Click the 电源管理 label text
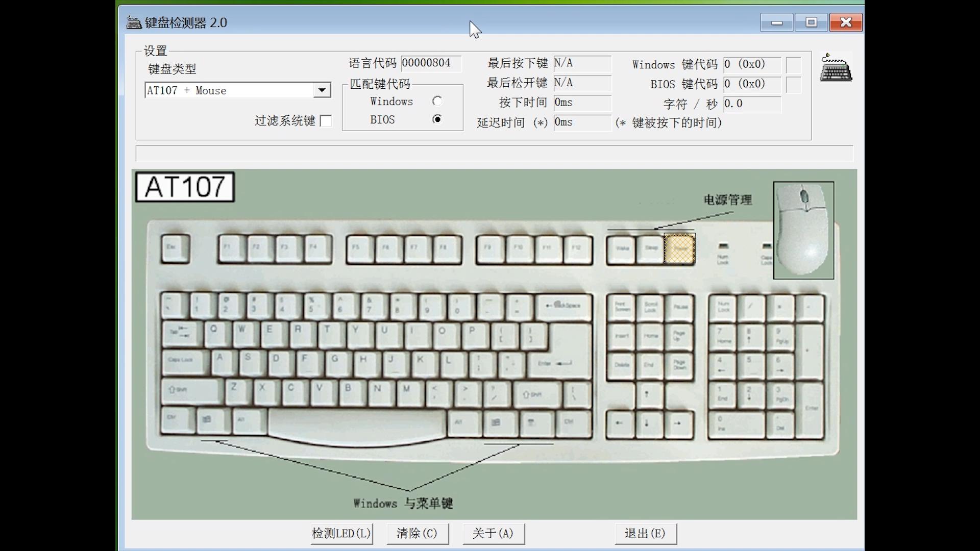 click(728, 199)
